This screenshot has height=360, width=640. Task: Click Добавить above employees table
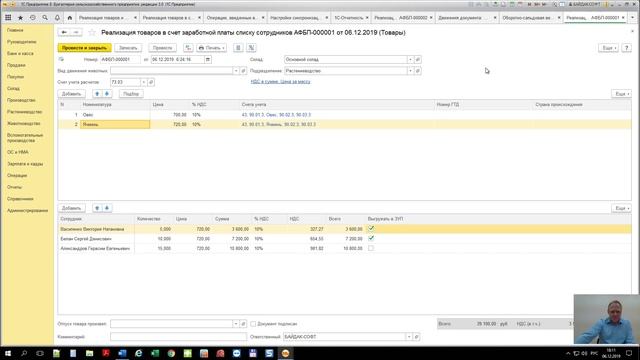click(71, 208)
